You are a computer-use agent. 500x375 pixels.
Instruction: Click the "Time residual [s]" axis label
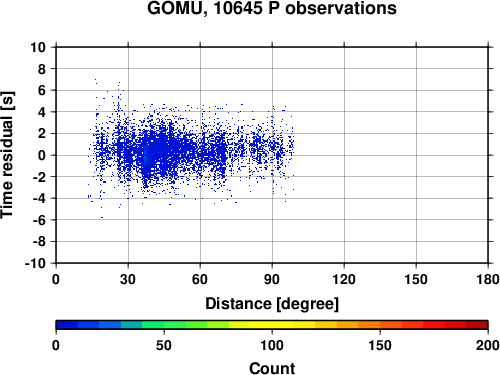point(8,155)
